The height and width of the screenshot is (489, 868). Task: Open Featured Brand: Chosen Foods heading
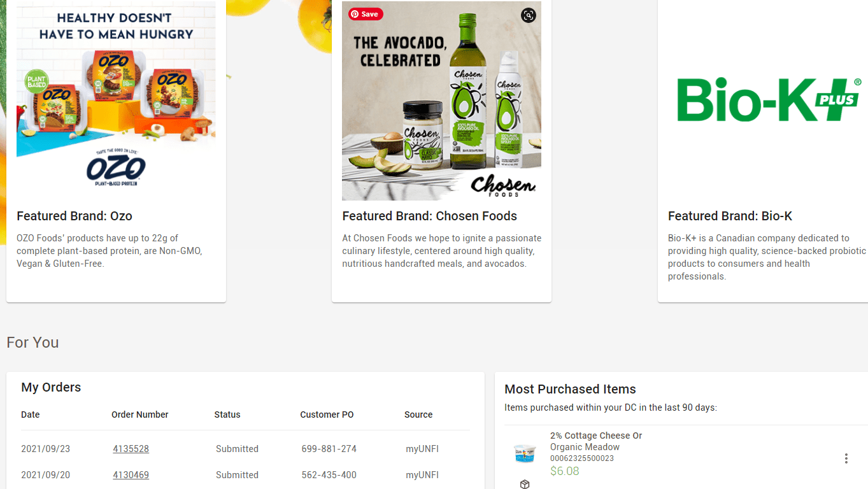click(x=429, y=216)
